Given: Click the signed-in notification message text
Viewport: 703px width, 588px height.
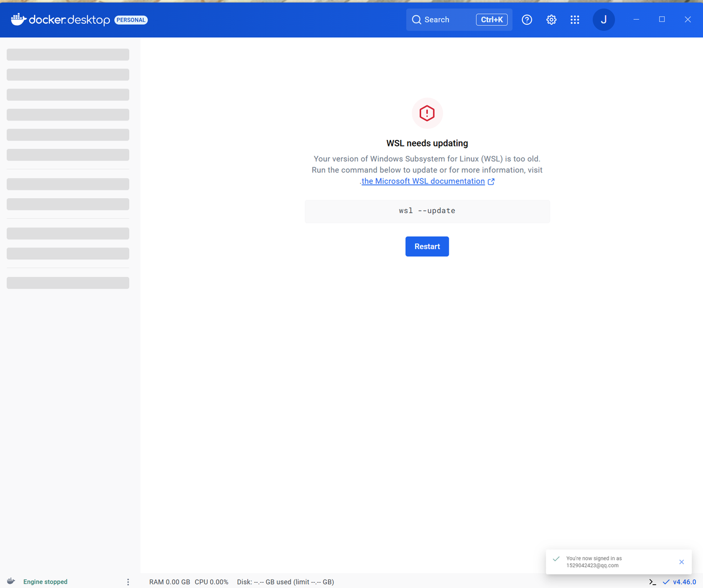Looking at the screenshot, I should click(594, 562).
